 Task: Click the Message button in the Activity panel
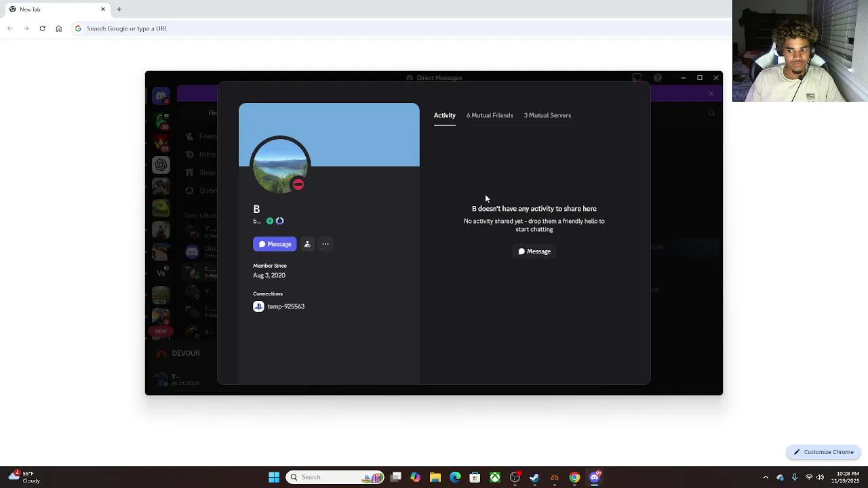534,251
